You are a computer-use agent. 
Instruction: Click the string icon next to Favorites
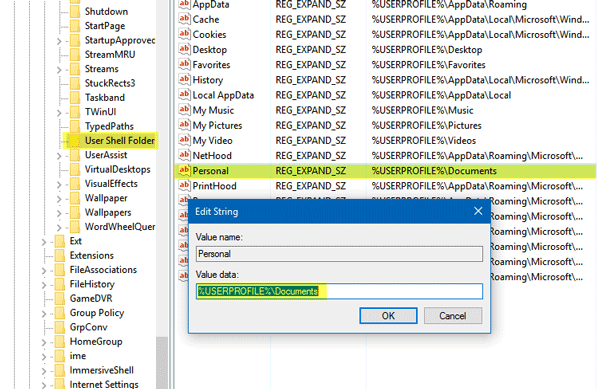click(x=184, y=64)
